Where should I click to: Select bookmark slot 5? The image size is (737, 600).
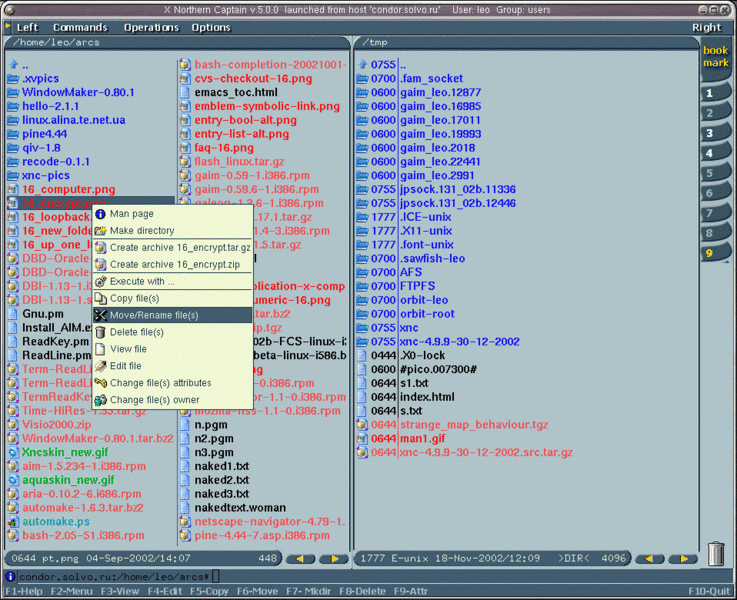[715, 173]
